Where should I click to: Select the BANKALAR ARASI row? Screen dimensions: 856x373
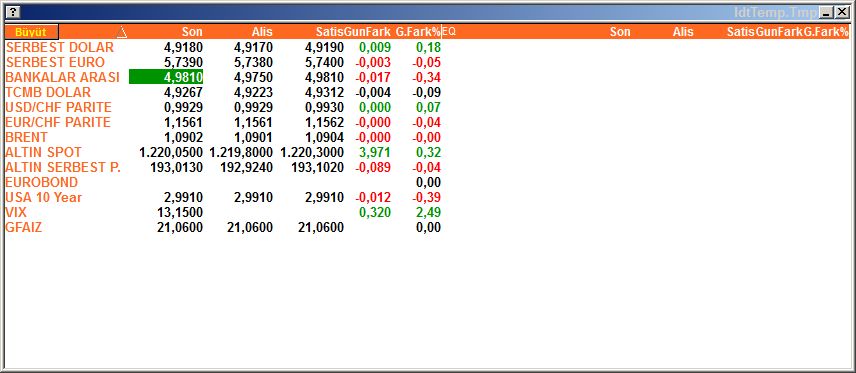[x=223, y=78]
